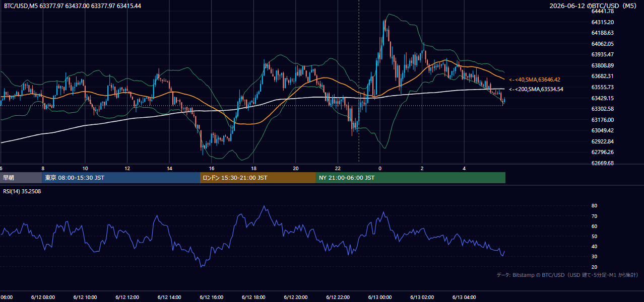Image resolution: width=644 pixels, height=302 pixels.
Task: Click RSI axis level 30
Action: 594,257
